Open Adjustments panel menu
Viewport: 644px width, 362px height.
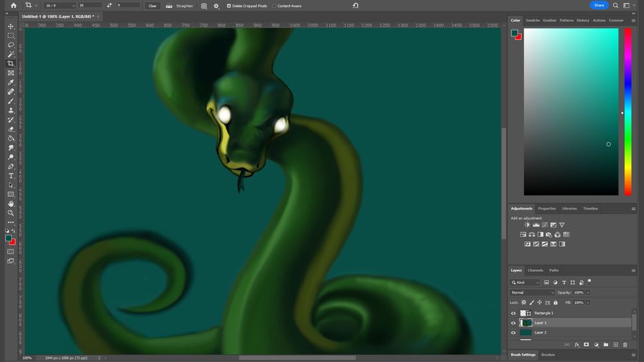[633, 209]
